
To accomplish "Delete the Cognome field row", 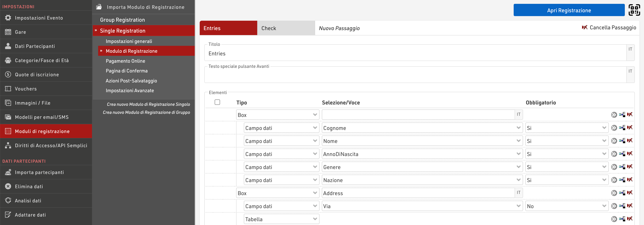I will click(x=630, y=128).
